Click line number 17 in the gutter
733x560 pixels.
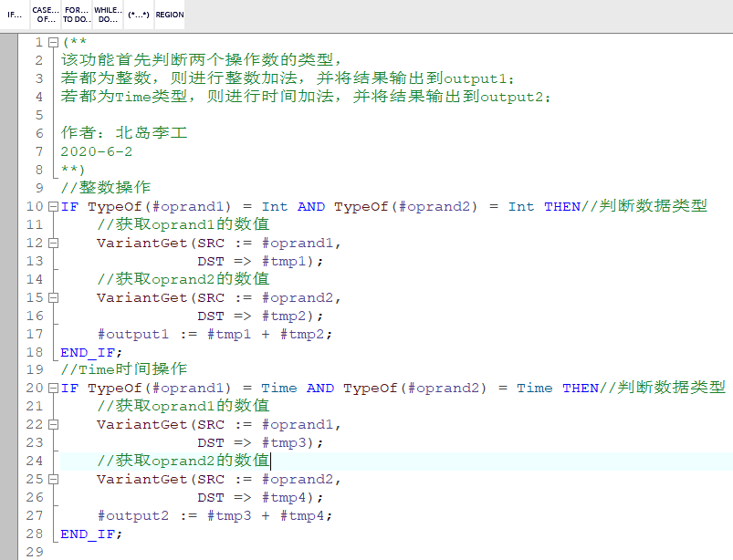coord(35,334)
